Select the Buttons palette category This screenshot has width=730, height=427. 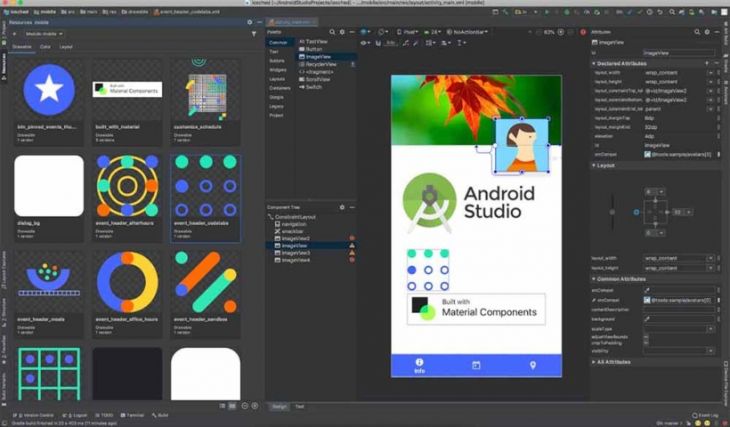pos(277,61)
